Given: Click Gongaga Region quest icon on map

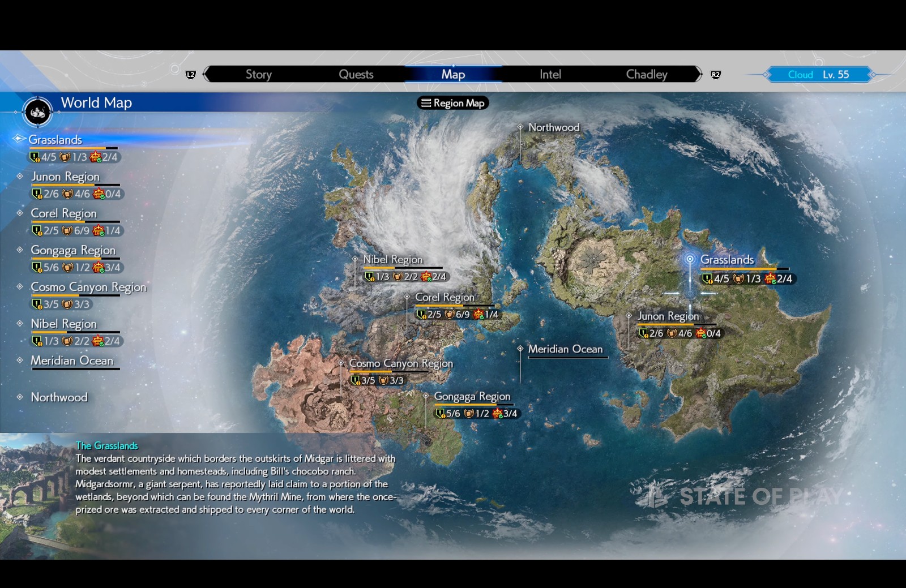Looking at the screenshot, I should click(440, 414).
